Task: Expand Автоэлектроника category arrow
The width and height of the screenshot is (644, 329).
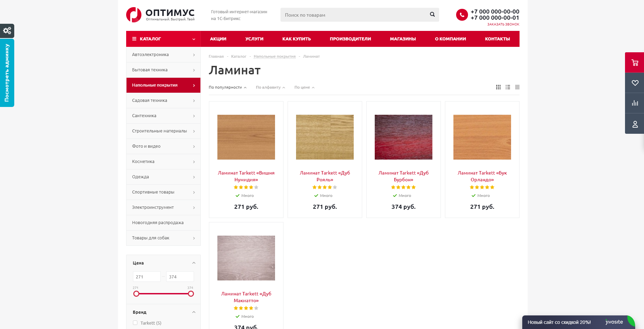Action: [194, 55]
